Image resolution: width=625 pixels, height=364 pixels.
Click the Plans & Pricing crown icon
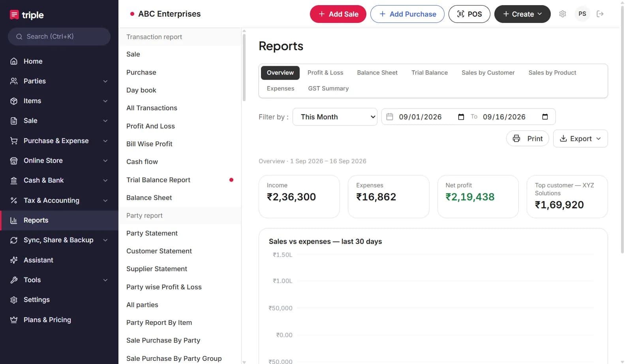(14, 320)
